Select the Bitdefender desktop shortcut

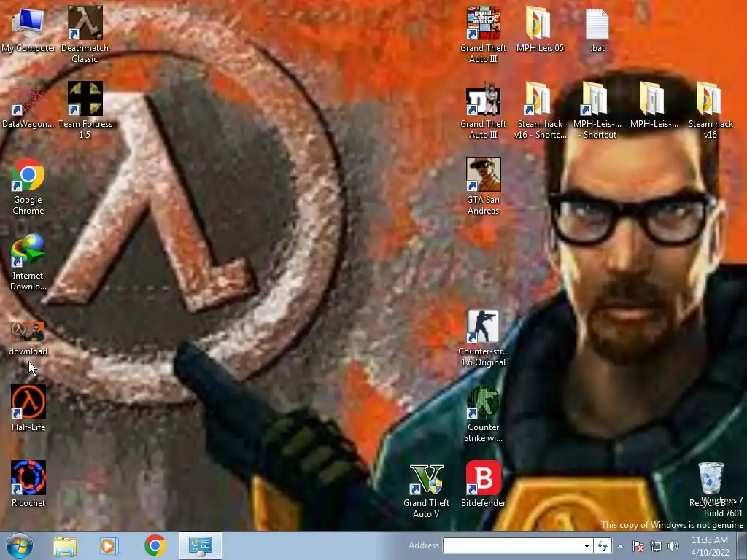click(483, 483)
